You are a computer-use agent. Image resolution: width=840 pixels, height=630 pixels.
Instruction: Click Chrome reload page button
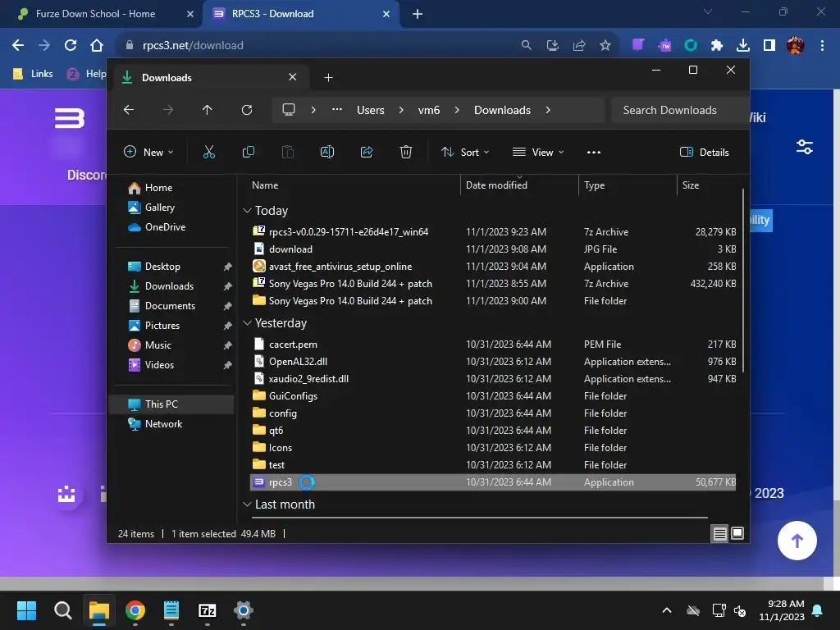(71, 46)
